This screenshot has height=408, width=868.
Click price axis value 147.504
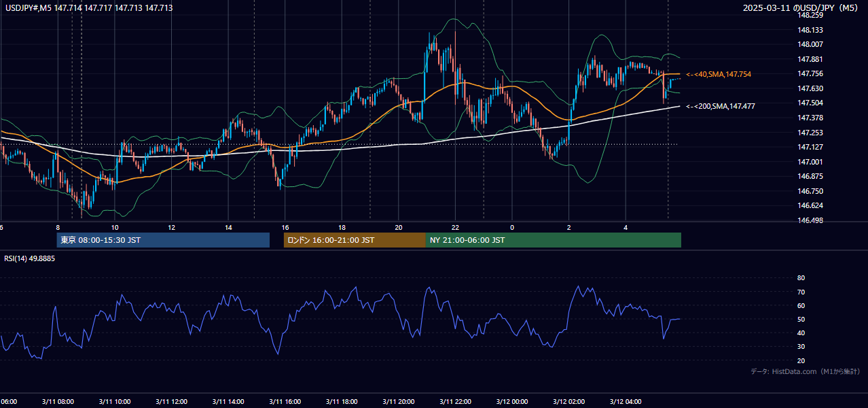810,103
